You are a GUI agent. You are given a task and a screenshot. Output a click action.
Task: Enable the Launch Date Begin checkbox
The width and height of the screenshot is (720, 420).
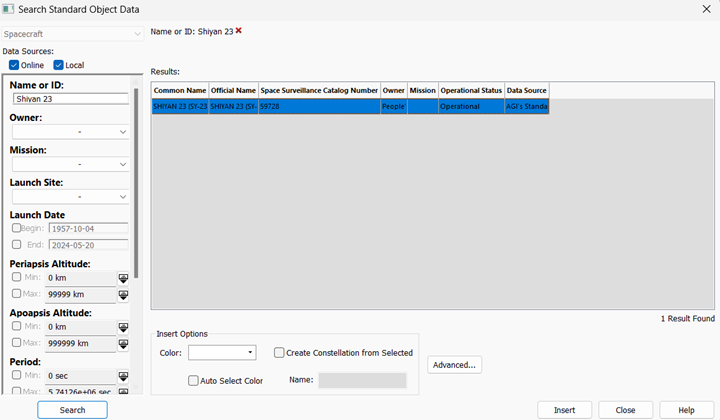pyautogui.click(x=17, y=228)
